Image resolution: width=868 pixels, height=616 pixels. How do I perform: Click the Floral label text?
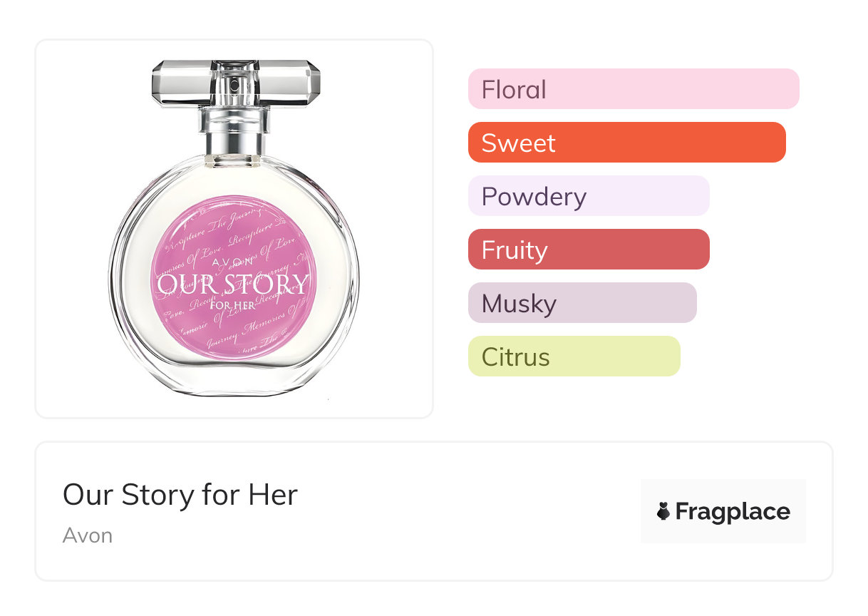tap(514, 90)
